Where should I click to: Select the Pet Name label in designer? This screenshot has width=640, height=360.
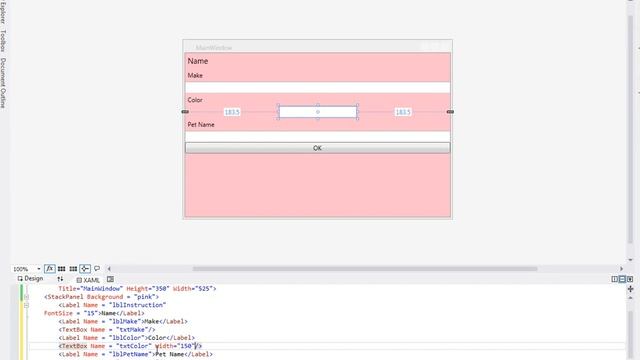click(201, 124)
